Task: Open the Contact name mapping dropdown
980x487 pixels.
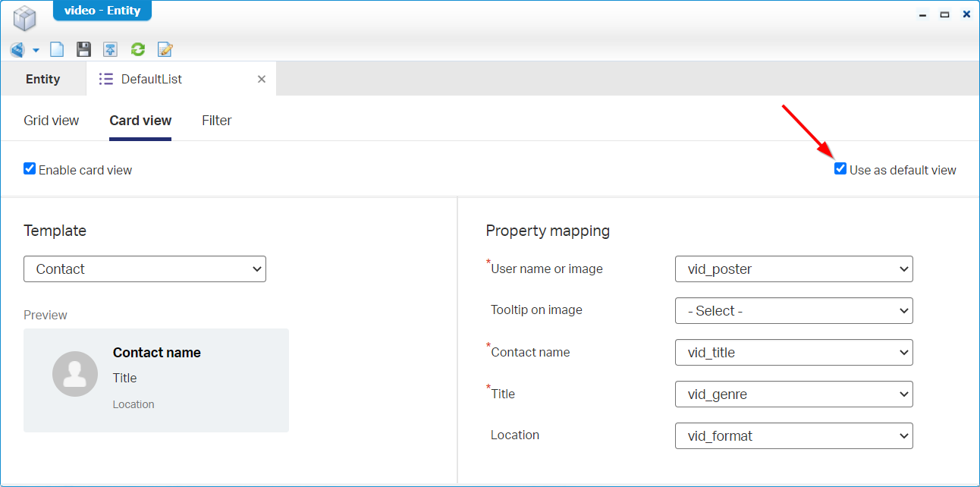Action: point(793,353)
